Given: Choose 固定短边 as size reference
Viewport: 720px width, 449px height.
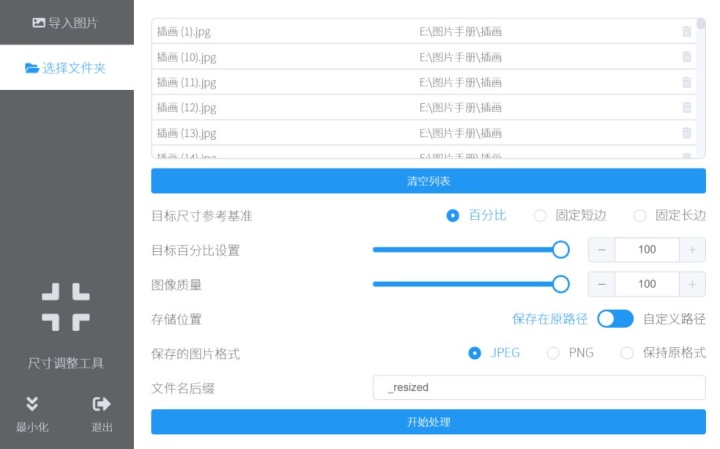Looking at the screenshot, I should coord(540,215).
